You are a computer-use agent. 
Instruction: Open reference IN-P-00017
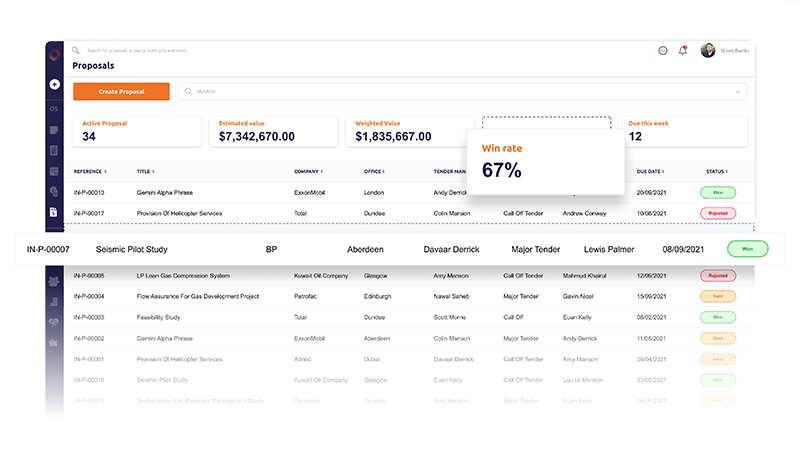pyautogui.click(x=89, y=213)
